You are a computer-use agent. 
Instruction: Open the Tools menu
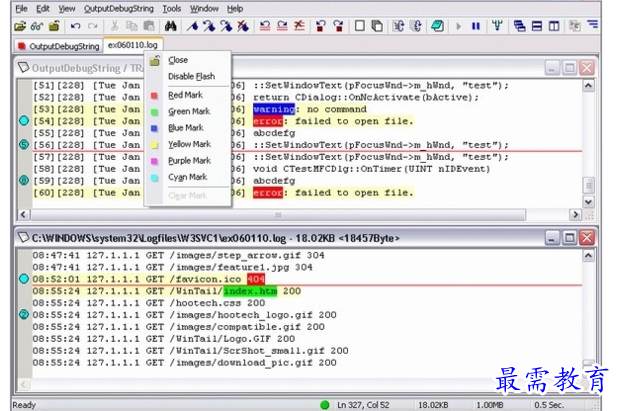(172, 8)
